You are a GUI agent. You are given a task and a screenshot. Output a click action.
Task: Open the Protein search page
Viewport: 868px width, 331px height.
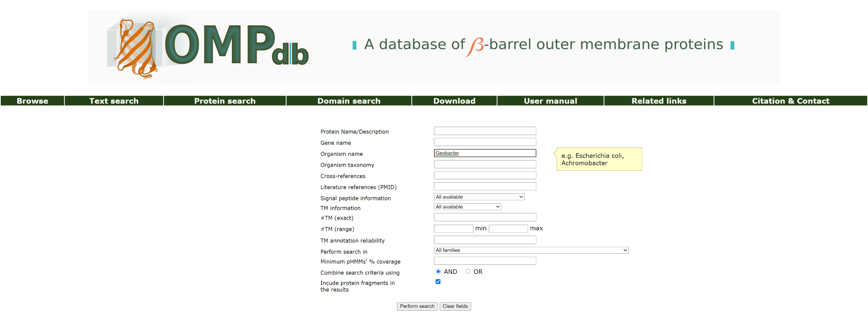coord(225,101)
